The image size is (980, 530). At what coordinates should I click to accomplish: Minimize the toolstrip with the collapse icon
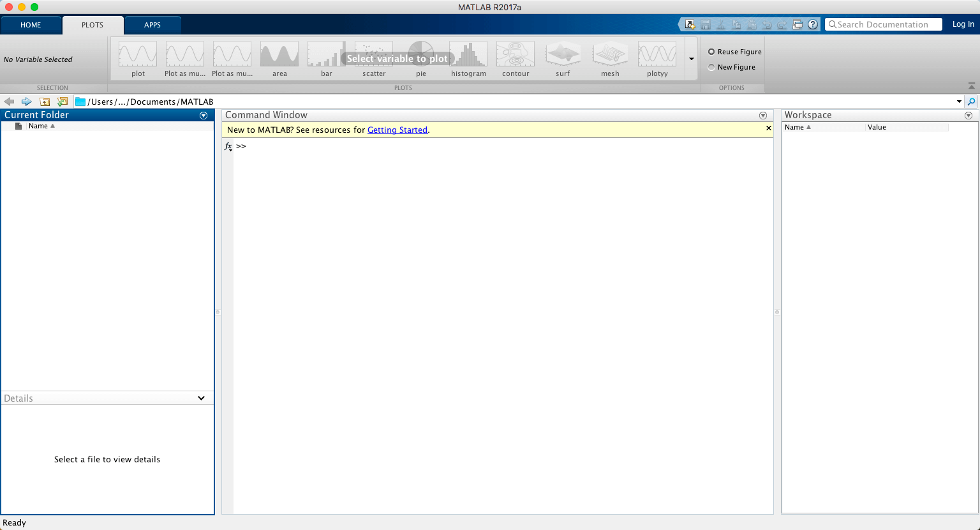click(x=971, y=86)
